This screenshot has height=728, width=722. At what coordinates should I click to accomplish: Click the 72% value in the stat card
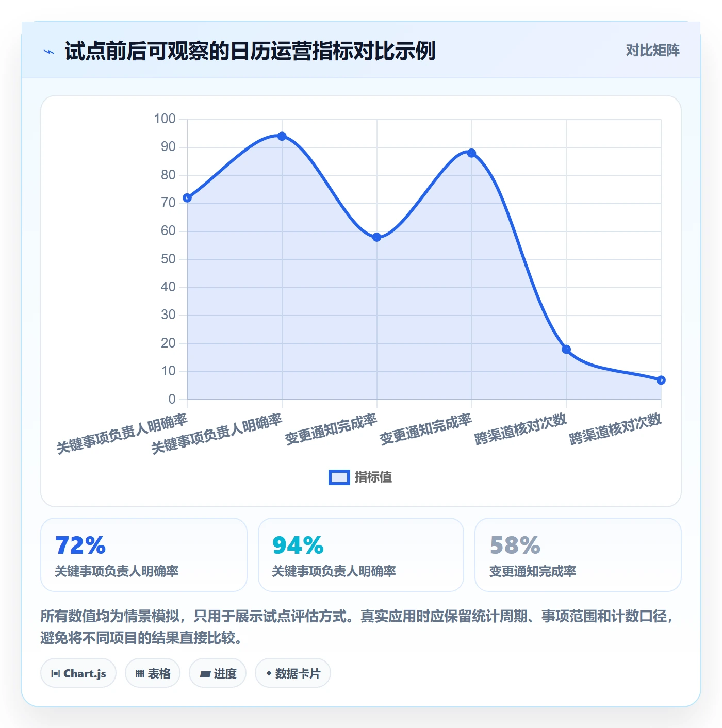point(80,545)
